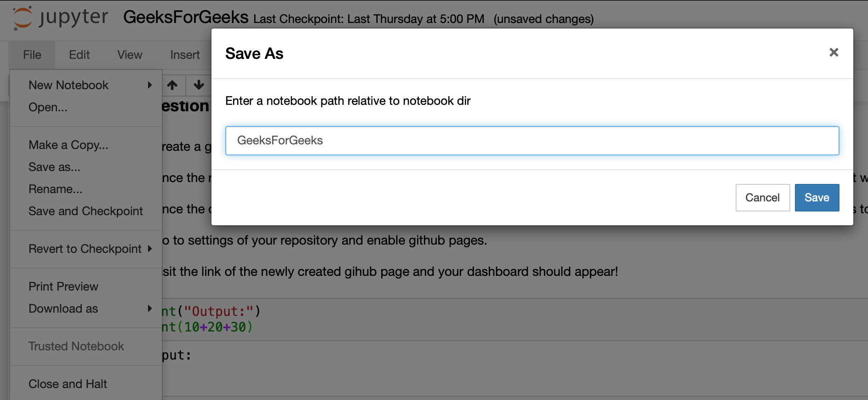This screenshot has height=400, width=868.
Task: Open the Edit menu
Action: [x=79, y=55]
